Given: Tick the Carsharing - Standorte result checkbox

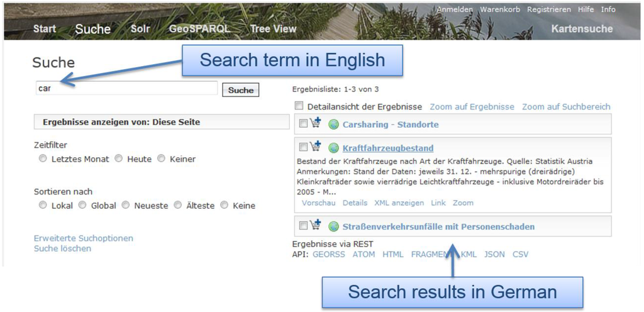Looking at the screenshot, I should [303, 124].
